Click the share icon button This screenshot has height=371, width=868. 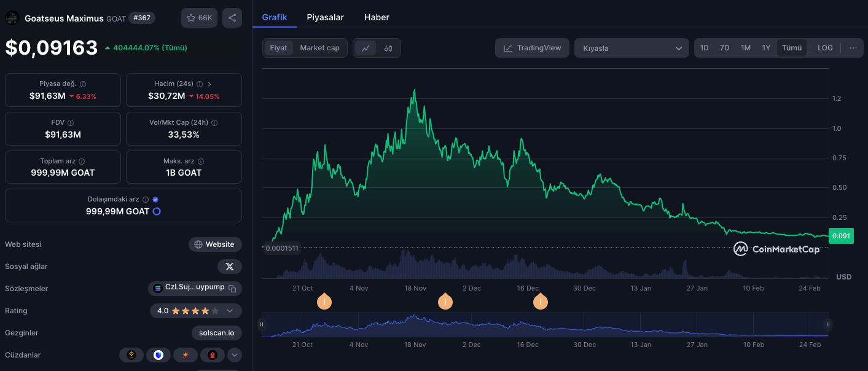pos(232,18)
